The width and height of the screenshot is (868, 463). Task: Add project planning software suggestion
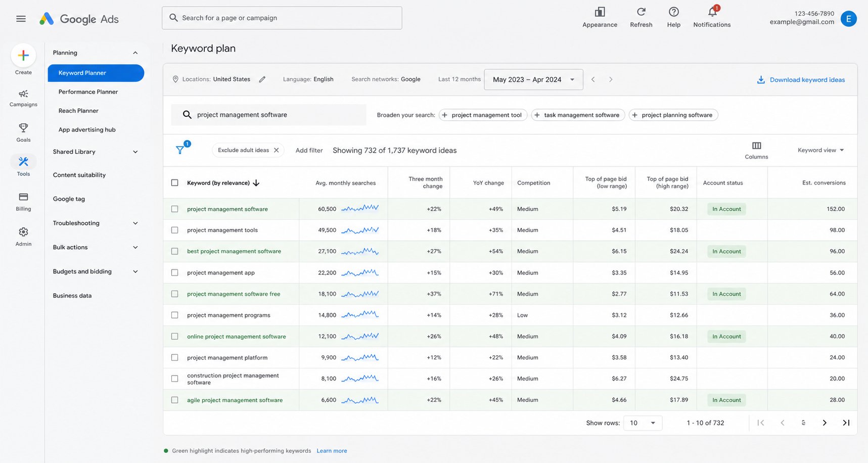(673, 115)
